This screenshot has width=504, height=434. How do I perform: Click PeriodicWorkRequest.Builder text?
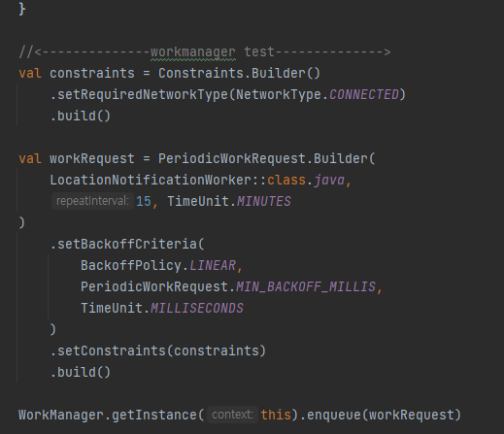(263, 158)
